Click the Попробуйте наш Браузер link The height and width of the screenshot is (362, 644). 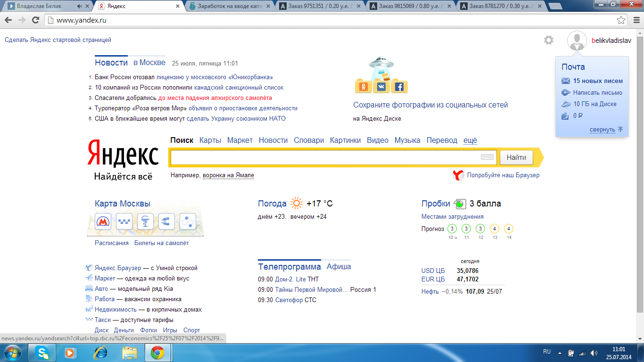coord(503,175)
